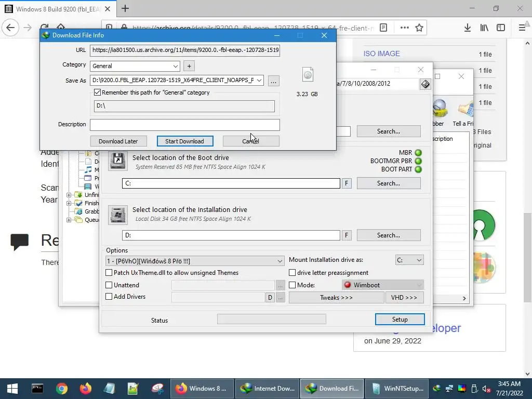This screenshot has height=399, width=532.
Task: Enable Patch UxTheme.dll checkbox
Action: [x=109, y=272]
